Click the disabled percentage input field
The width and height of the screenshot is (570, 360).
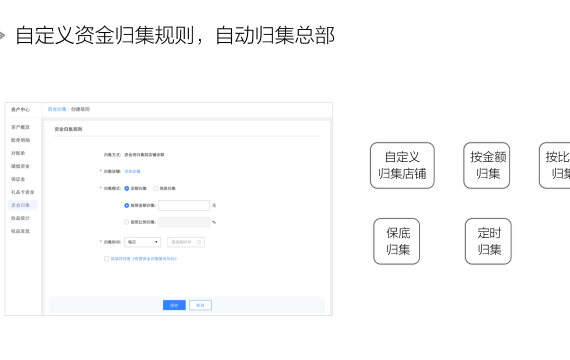click(x=184, y=222)
